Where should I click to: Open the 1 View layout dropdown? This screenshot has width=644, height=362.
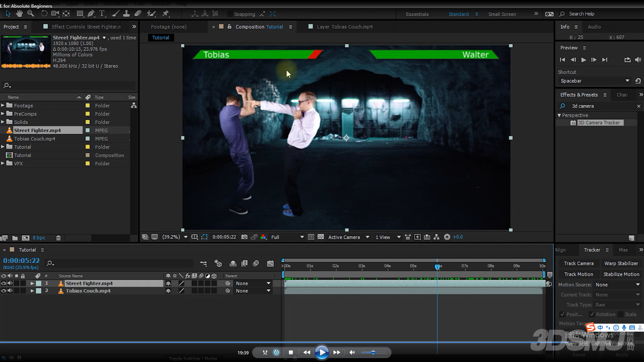[x=388, y=237]
